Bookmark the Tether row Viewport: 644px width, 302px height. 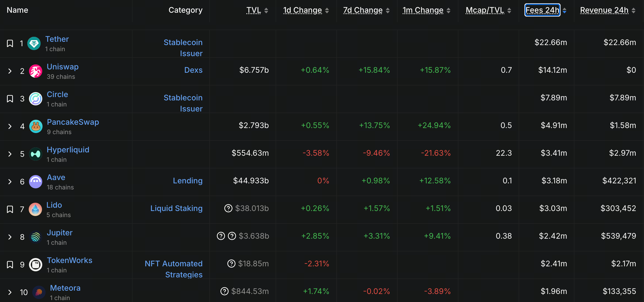10,43
